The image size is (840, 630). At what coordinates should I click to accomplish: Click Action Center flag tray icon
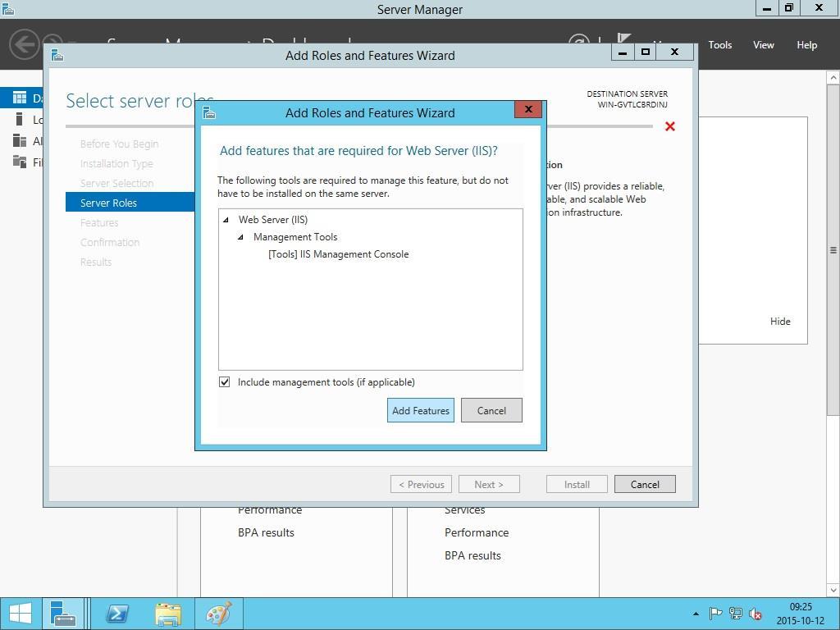[715, 614]
